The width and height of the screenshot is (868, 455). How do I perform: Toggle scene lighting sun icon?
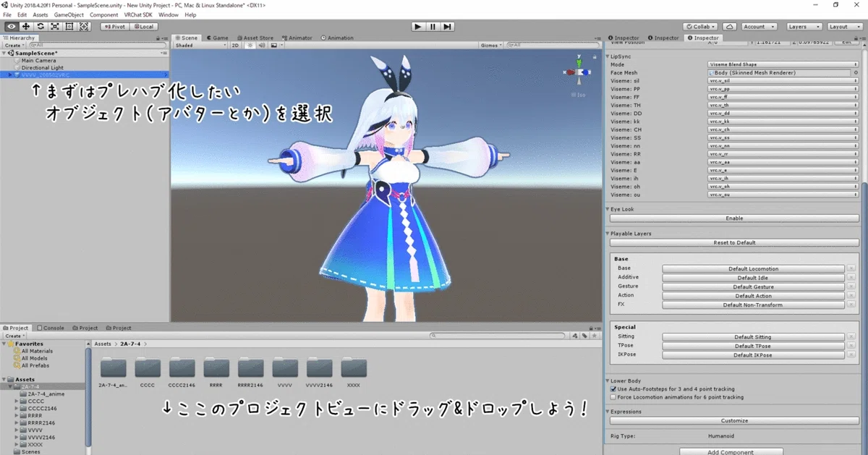(x=251, y=45)
